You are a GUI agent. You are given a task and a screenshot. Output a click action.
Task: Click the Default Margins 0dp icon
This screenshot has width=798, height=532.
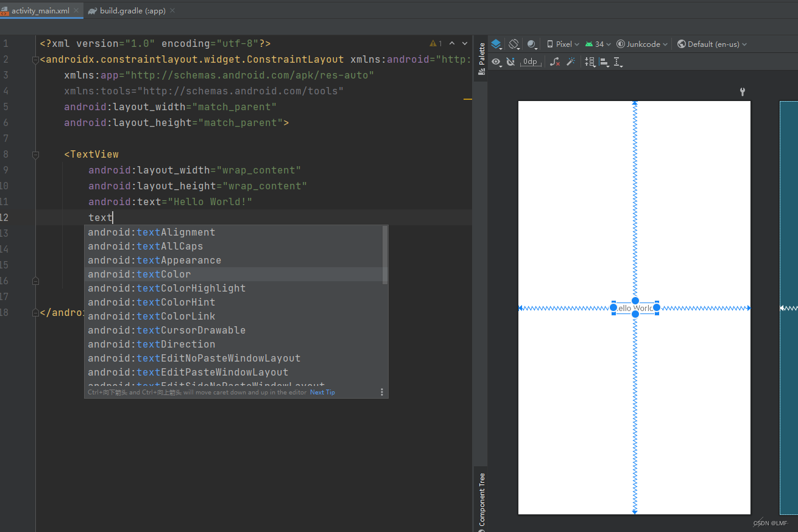click(529, 61)
